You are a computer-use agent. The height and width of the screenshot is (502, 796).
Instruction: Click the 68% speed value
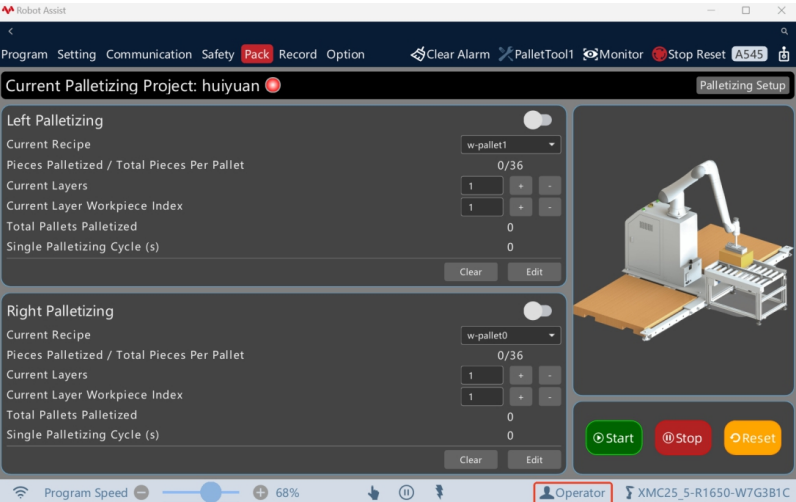pyautogui.click(x=287, y=492)
